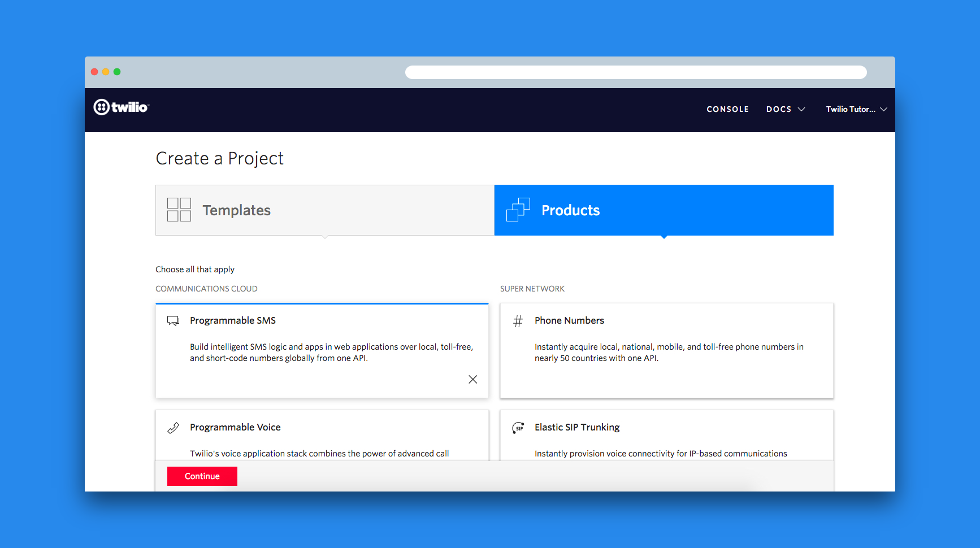This screenshot has height=548, width=980.
Task: Click the Twilio logo
Action: pyautogui.click(x=121, y=107)
